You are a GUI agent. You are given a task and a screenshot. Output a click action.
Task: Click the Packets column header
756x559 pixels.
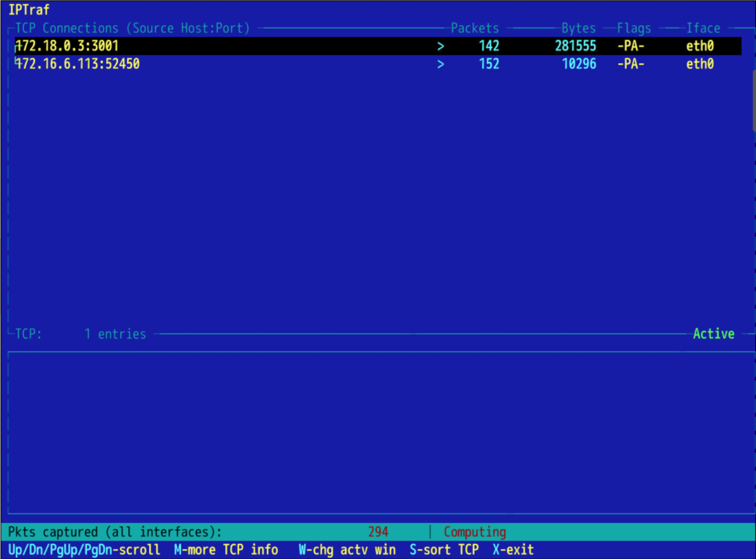tap(475, 28)
